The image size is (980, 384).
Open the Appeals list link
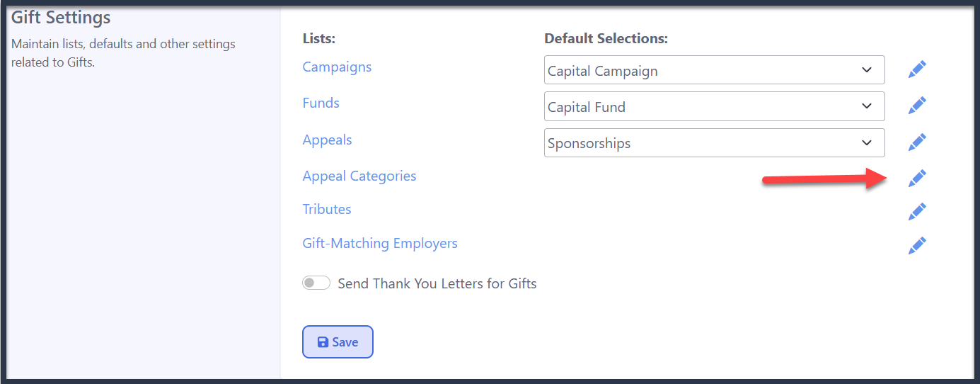point(327,140)
